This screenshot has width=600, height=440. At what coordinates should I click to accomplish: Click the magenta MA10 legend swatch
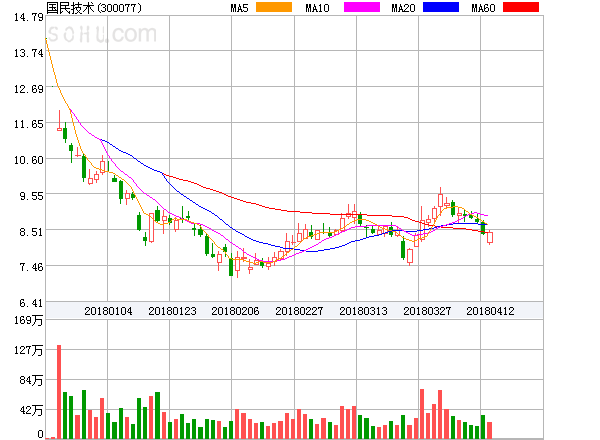(x=362, y=7)
